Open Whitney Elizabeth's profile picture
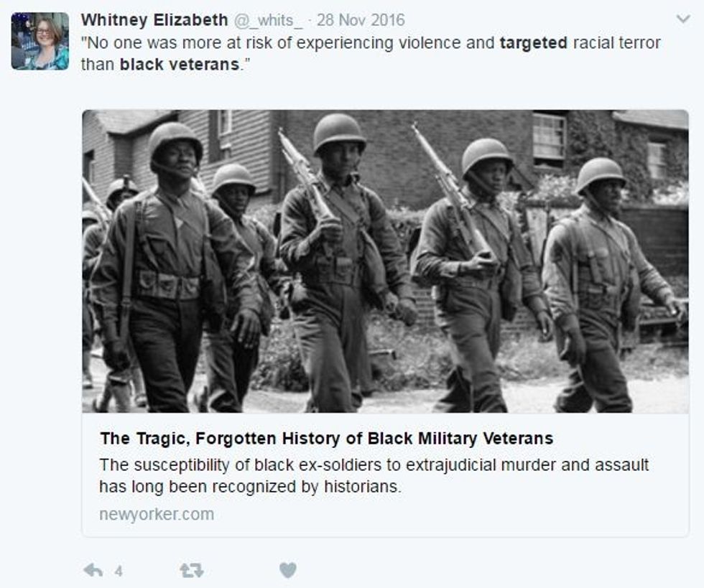This screenshot has height=588, width=704. pos(40,42)
